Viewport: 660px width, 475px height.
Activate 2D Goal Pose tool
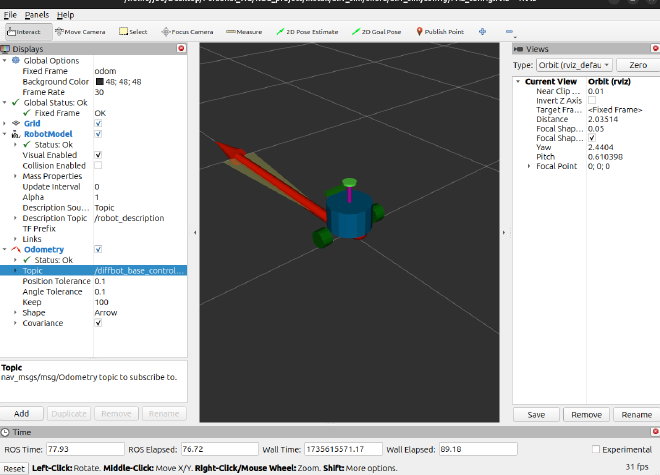pyautogui.click(x=376, y=32)
